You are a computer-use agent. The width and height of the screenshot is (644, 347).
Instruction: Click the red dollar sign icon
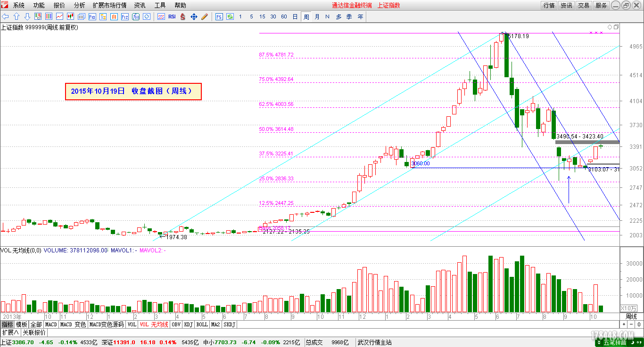click(x=183, y=16)
